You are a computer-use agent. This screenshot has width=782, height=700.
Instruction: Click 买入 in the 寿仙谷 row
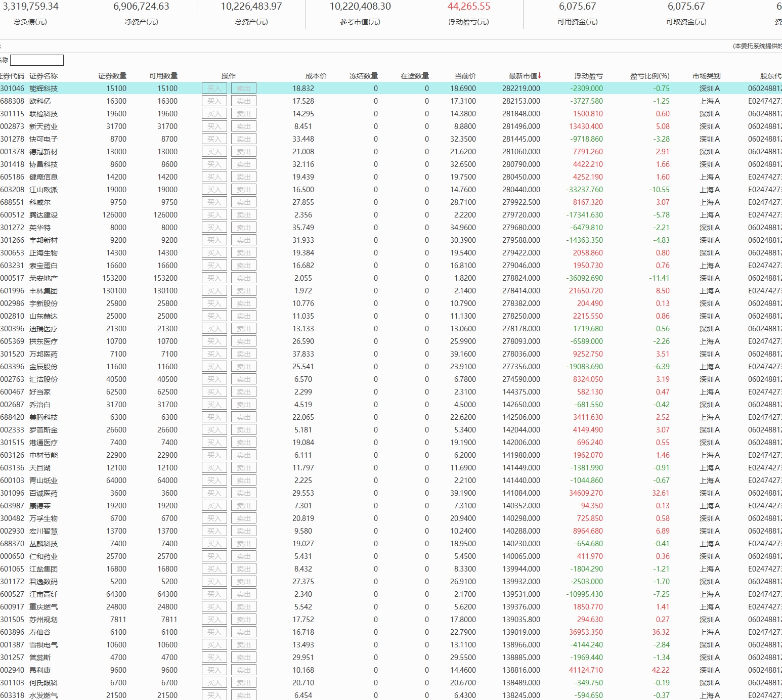214,632
